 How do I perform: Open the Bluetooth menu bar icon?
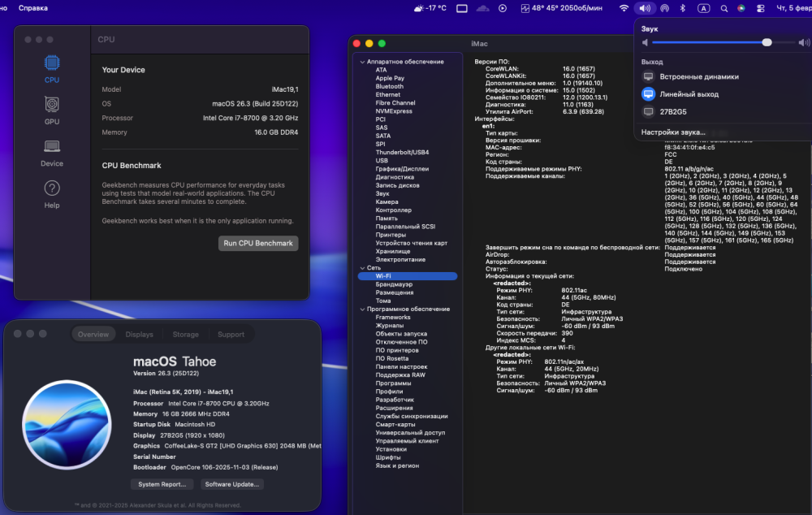(x=683, y=8)
